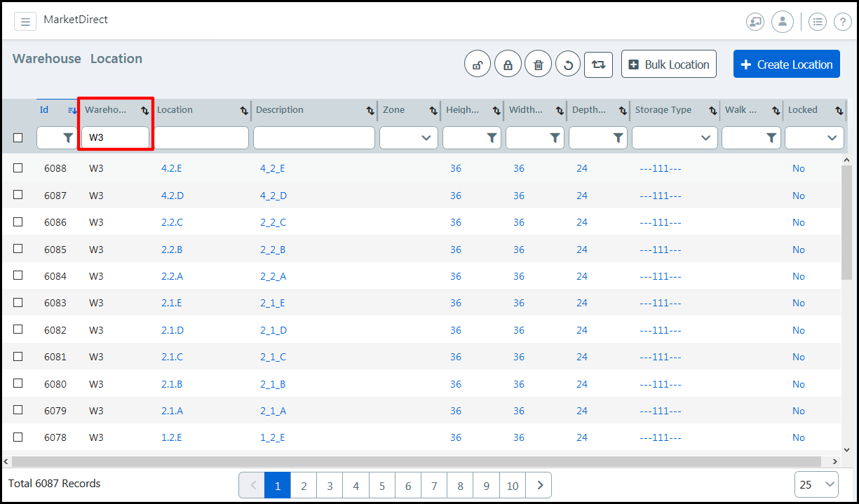859x504 pixels.
Task: Open the user profile icon
Action: point(783,22)
